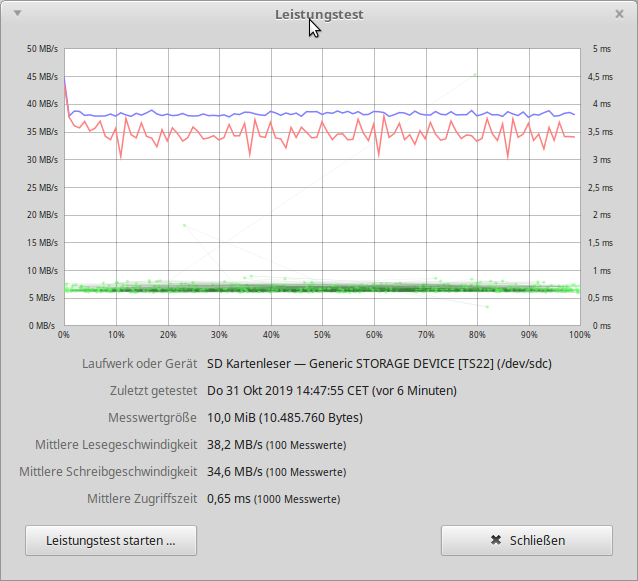Click the 5 ms right axis label
Image resolution: width=638 pixels, height=581 pixels.
[x=601, y=48]
